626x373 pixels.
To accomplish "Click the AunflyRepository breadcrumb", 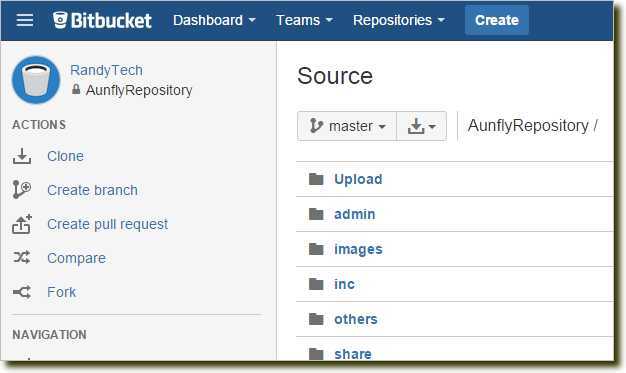I will [528, 126].
